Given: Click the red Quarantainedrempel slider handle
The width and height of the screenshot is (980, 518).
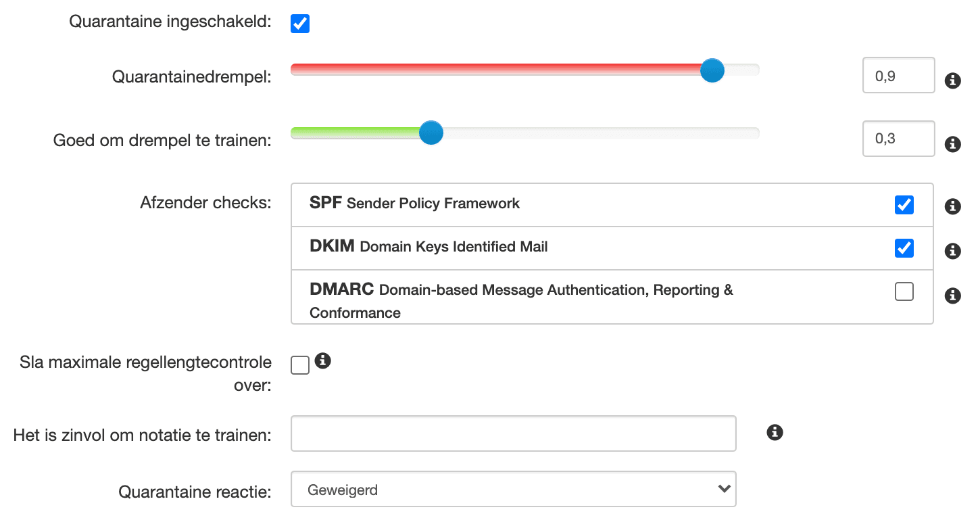Looking at the screenshot, I should (712, 70).
